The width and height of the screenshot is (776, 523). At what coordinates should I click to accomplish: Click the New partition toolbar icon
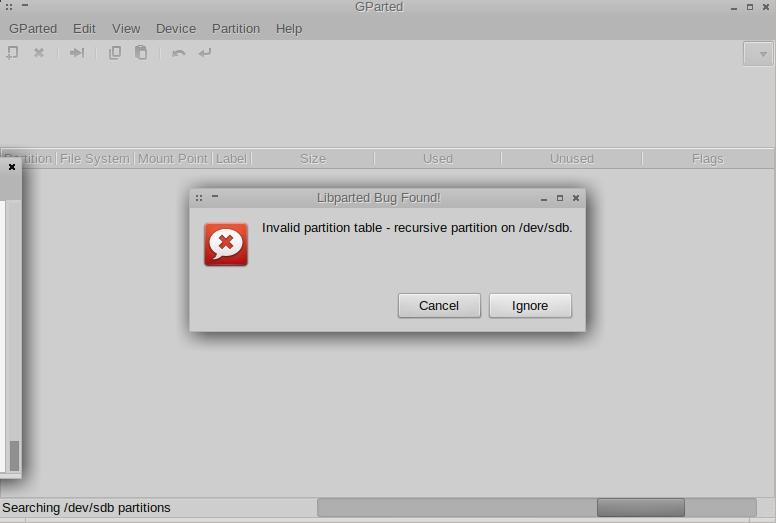12,52
